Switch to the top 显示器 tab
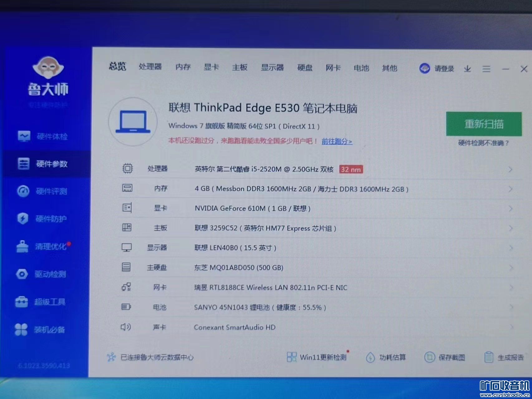This screenshot has height=399, width=532. [272, 67]
